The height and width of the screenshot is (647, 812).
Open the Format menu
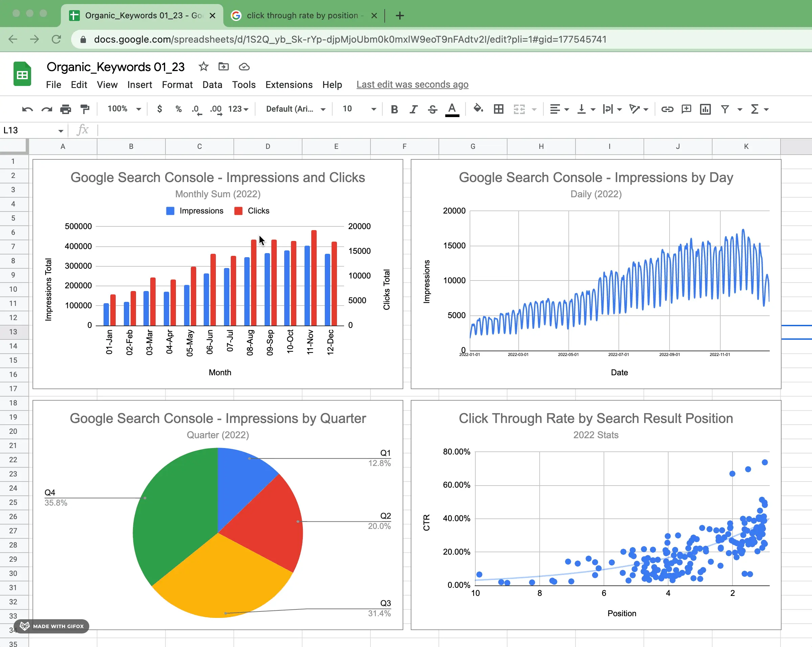click(x=176, y=85)
